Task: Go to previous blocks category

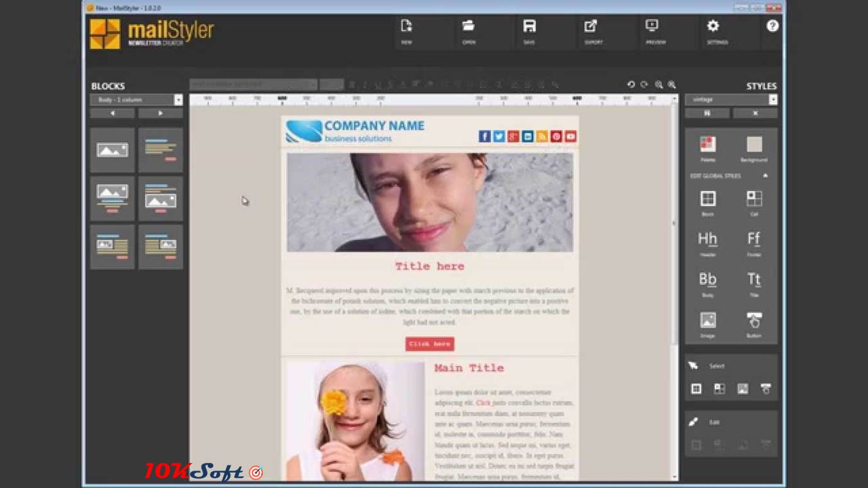Action: tap(113, 113)
